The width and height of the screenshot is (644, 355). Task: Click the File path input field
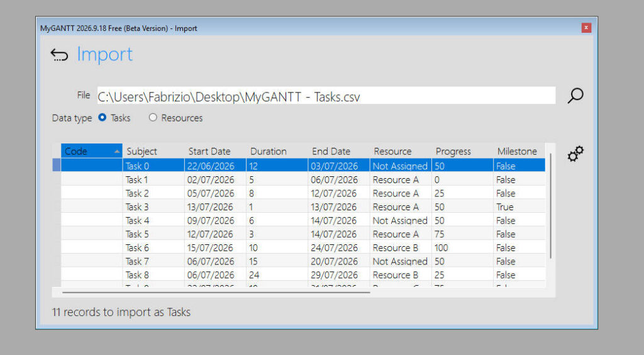326,96
